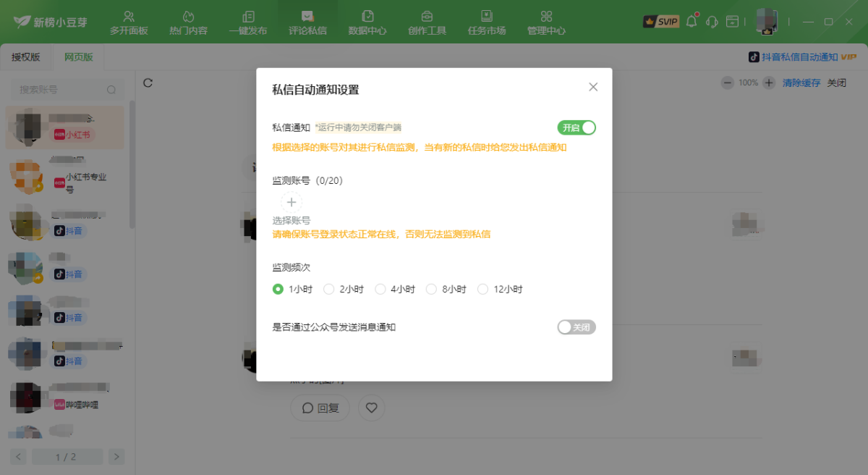Click the 回复 button
Image resolution: width=868 pixels, height=475 pixels.
click(320, 408)
